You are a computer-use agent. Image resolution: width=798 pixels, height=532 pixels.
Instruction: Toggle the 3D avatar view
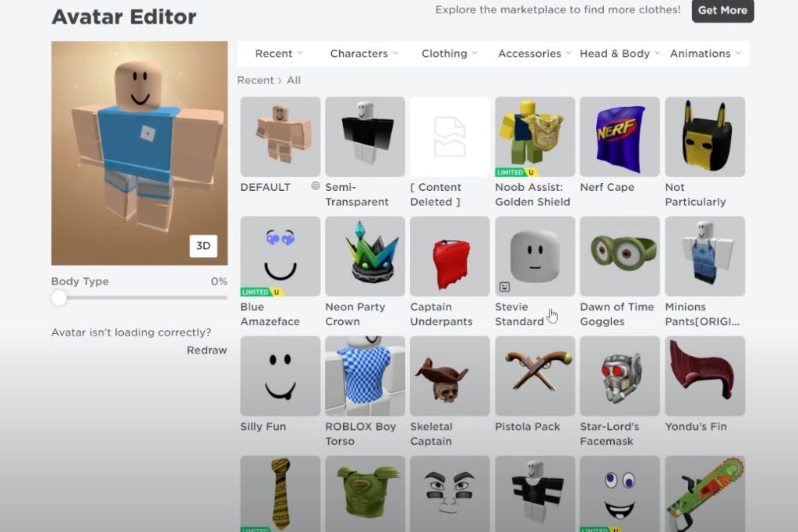point(203,245)
